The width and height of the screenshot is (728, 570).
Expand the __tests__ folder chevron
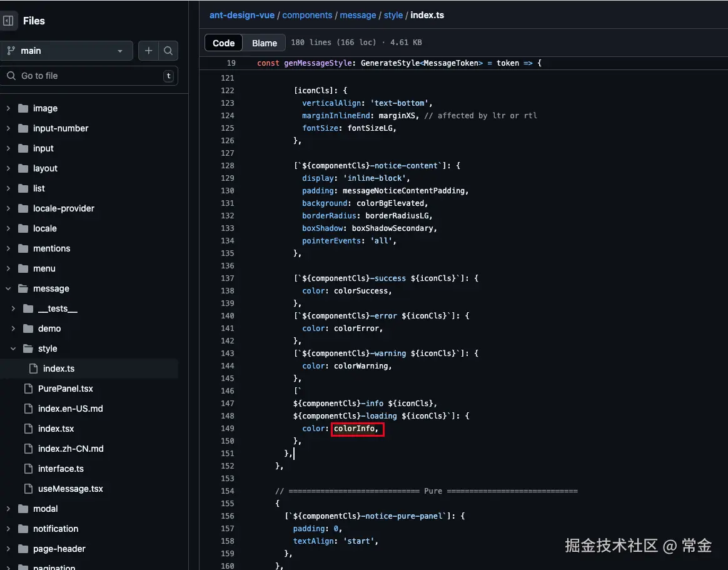14,308
